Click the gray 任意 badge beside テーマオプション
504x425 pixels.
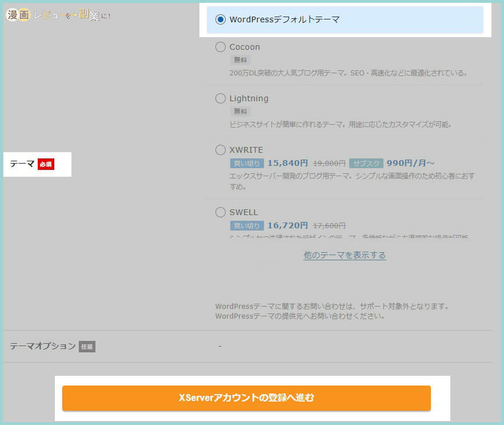(x=87, y=346)
